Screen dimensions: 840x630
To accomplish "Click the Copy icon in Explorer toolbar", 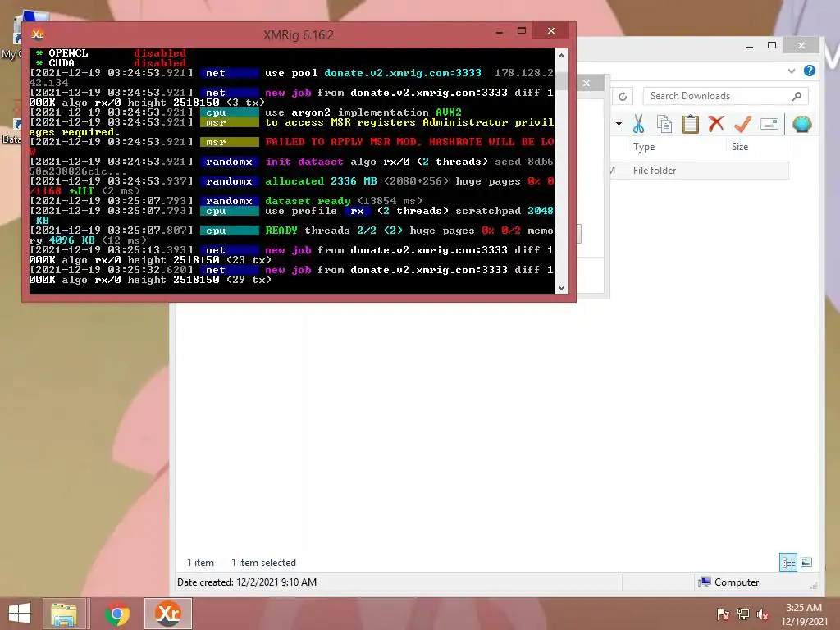I will (x=664, y=124).
